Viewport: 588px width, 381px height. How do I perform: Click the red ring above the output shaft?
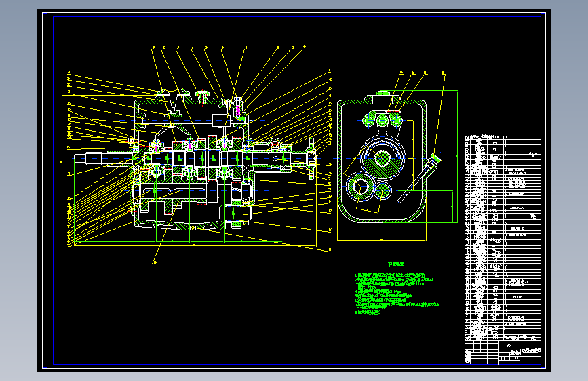[x=275, y=144]
